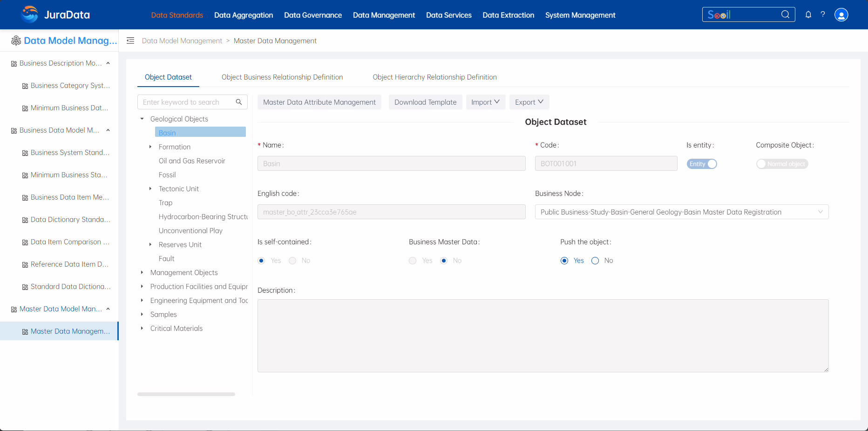Select No for Push the object

tap(595, 261)
